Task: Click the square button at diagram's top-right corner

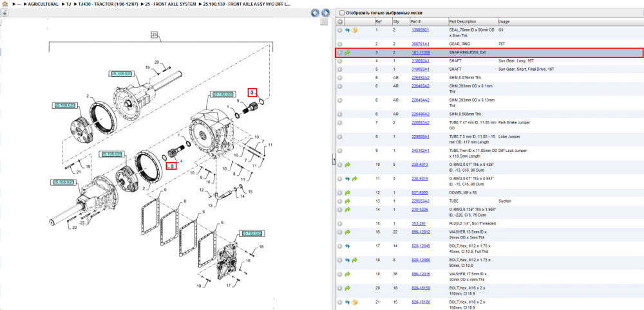Action: pyautogui.click(x=324, y=22)
